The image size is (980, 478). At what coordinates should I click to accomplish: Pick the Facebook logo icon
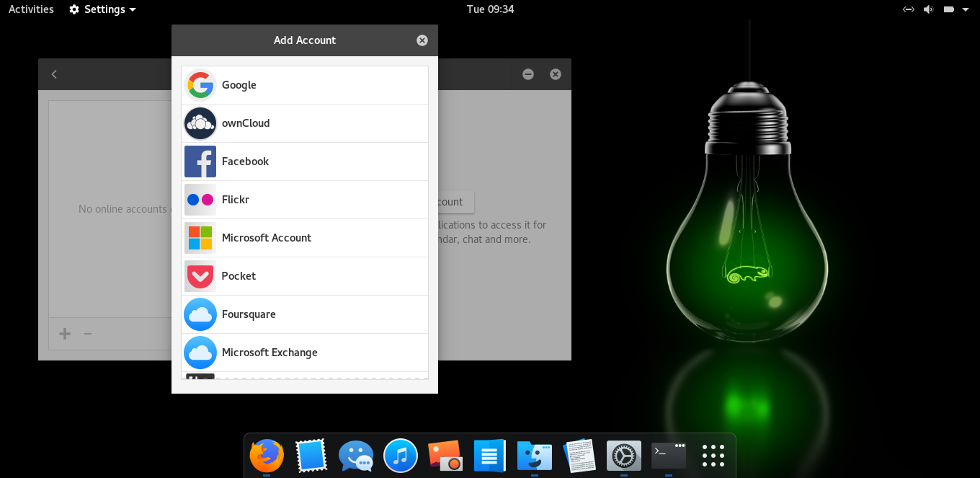point(200,161)
